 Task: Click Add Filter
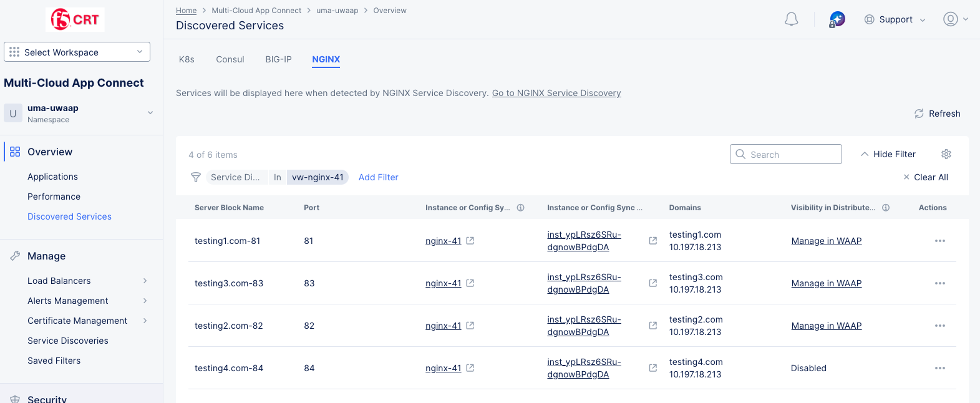click(378, 177)
